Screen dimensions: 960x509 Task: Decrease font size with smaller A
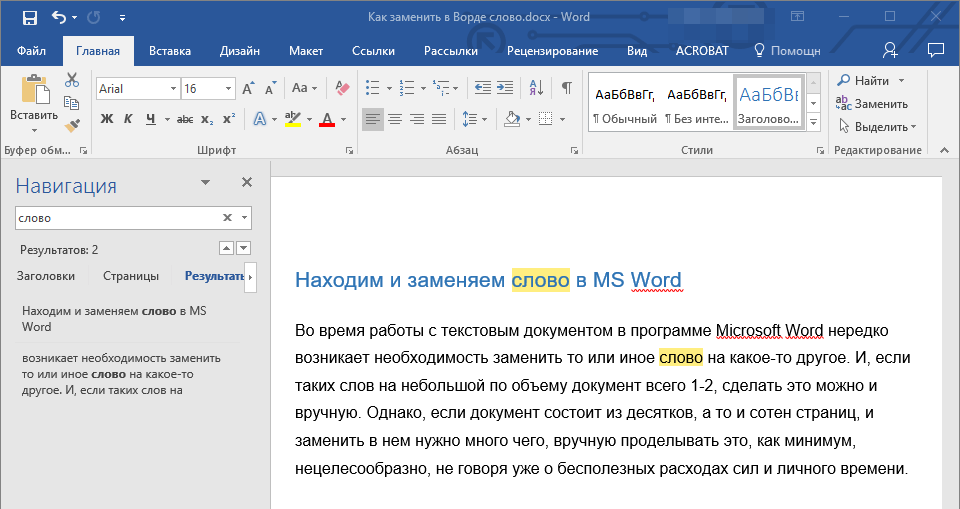point(270,89)
